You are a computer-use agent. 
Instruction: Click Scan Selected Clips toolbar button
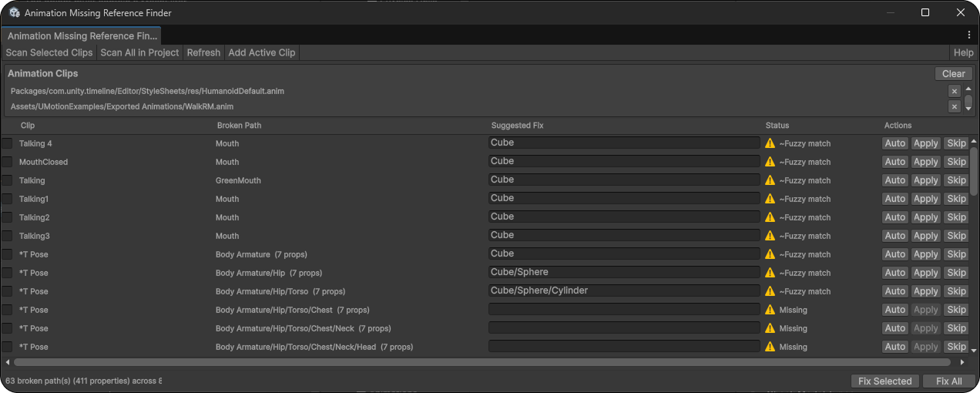pos(49,52)
